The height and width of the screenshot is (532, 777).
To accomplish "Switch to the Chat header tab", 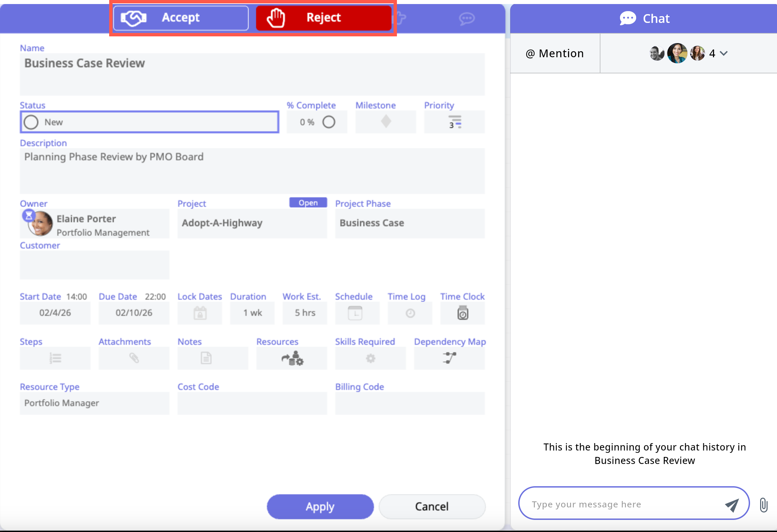I will coord(644,19).
